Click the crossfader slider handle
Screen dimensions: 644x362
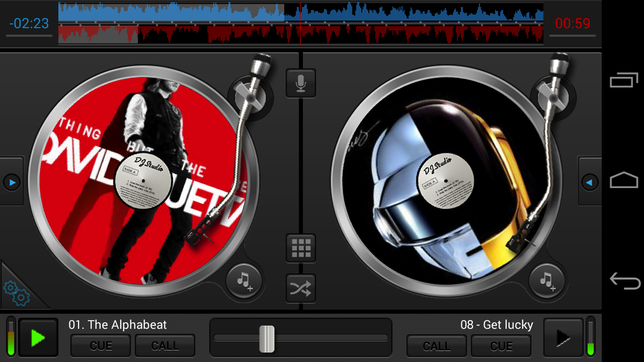pyautogui.click(x=267, y=338)
